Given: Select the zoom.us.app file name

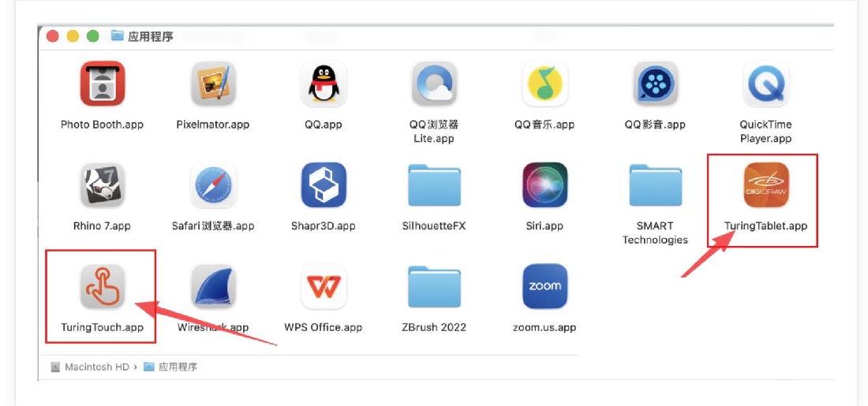Looking at the screenshot, I should click(x=544, y=327).
